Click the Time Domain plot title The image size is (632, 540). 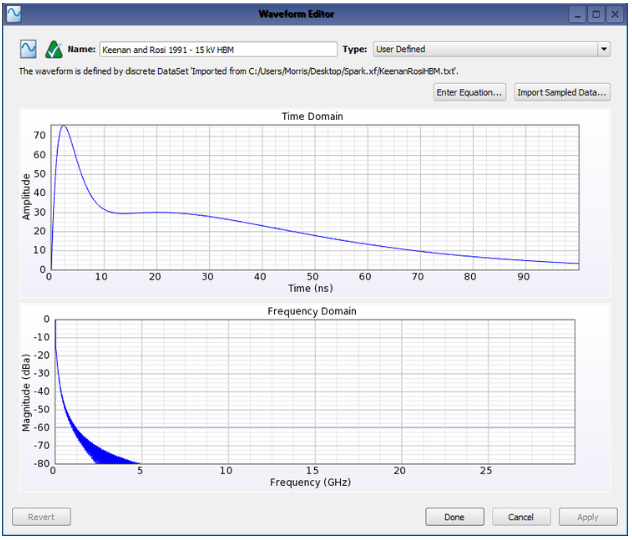coord(312,117)
